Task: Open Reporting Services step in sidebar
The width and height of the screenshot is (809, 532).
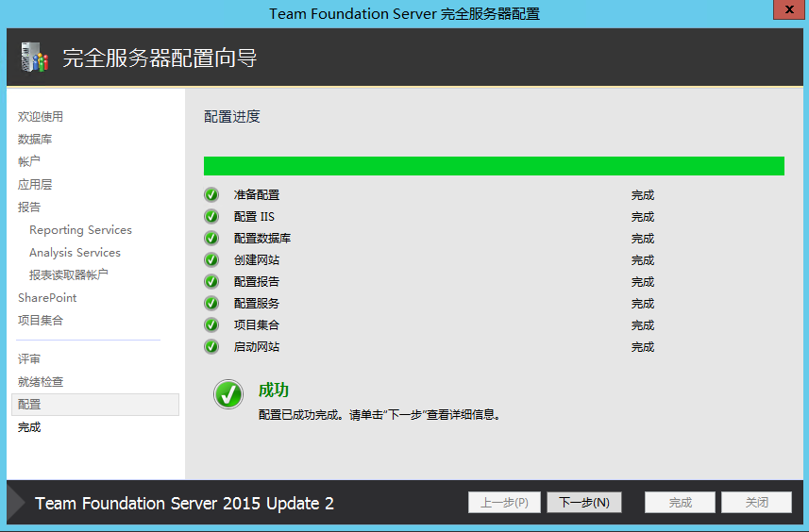Action: coord(80,230)
